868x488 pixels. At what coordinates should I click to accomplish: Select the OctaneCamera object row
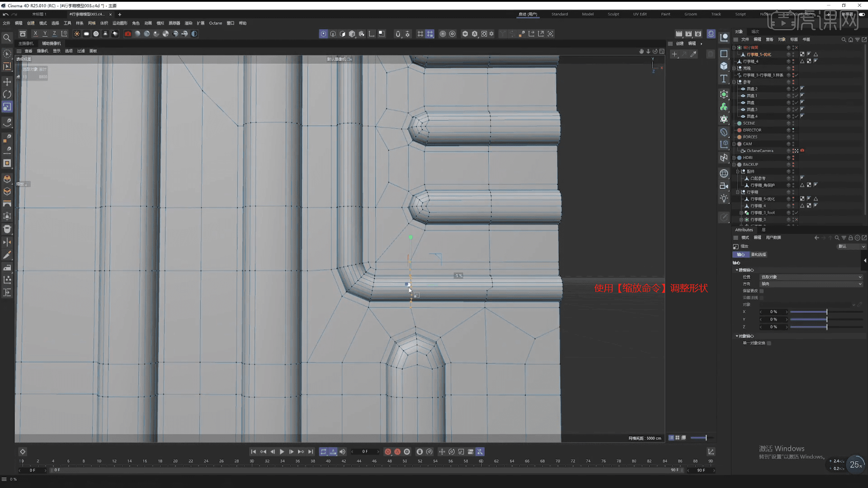[x=759, y=151]
